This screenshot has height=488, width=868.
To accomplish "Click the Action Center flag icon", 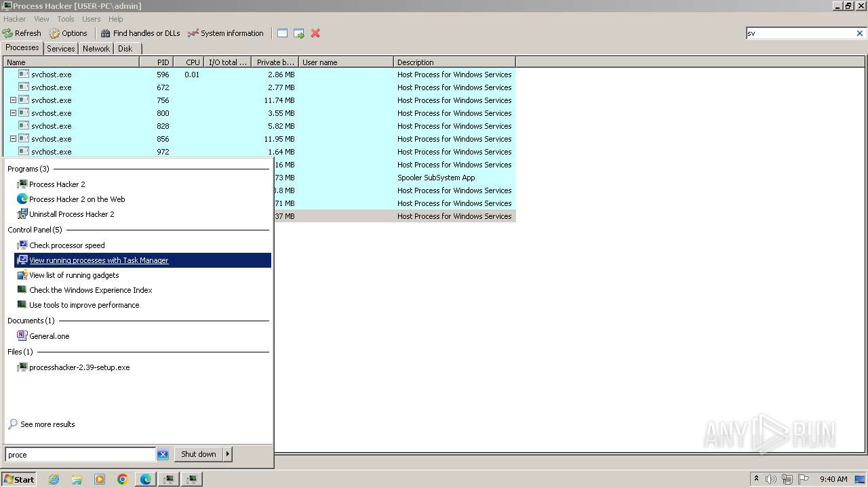I will pos(804,479).
